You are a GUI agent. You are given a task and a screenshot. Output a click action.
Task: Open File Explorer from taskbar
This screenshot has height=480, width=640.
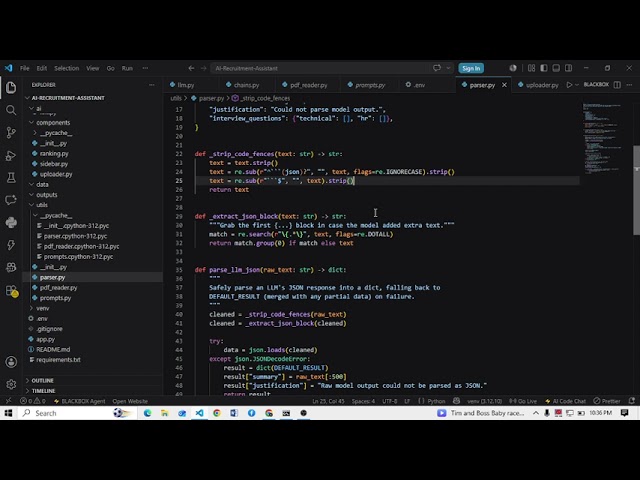[164, 413]
